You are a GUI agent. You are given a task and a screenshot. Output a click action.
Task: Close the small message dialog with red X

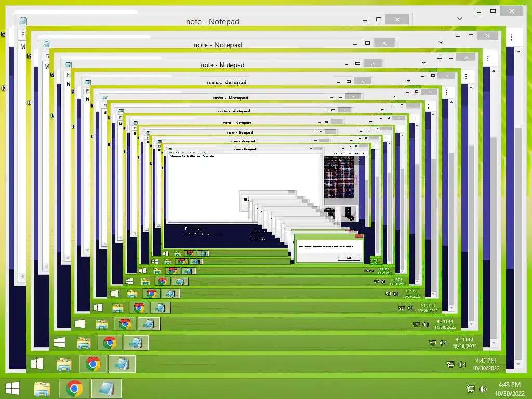[x=359, y=236]
